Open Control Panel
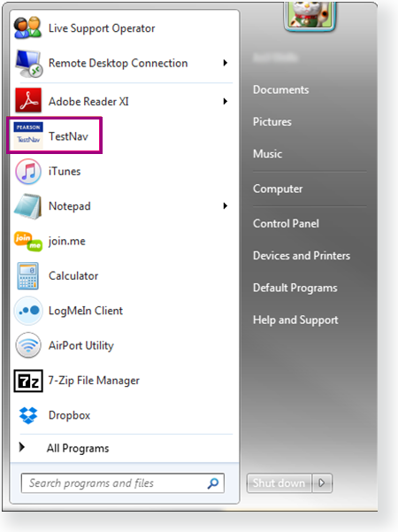The image size is (398, 532). coord(286,224)
